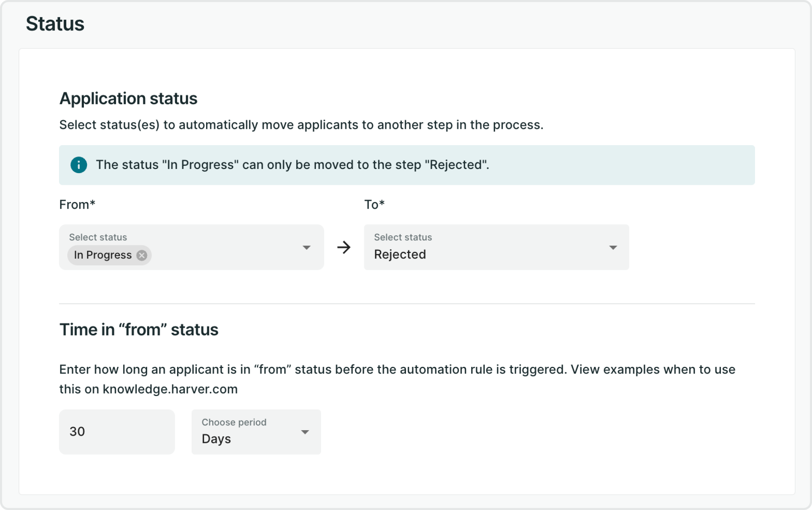Select the Days period value
This screenshot has width=812, height=510.
point(216,439)
